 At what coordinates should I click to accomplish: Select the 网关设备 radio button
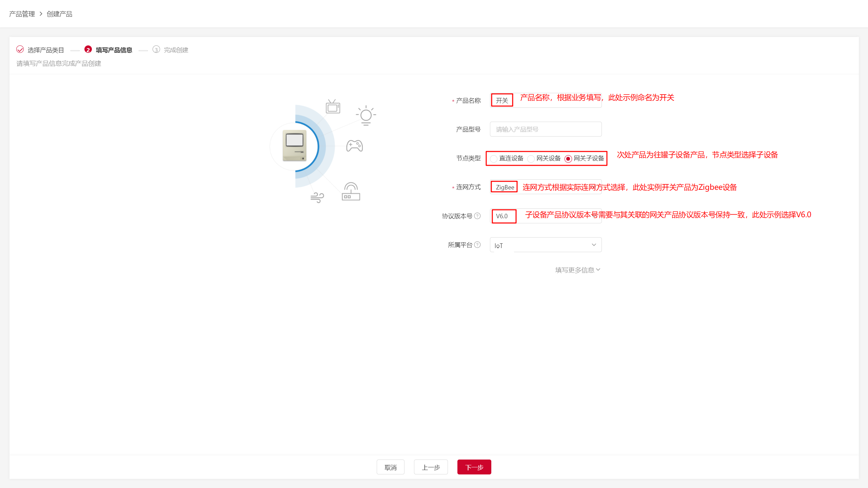(x=531, y=159)
